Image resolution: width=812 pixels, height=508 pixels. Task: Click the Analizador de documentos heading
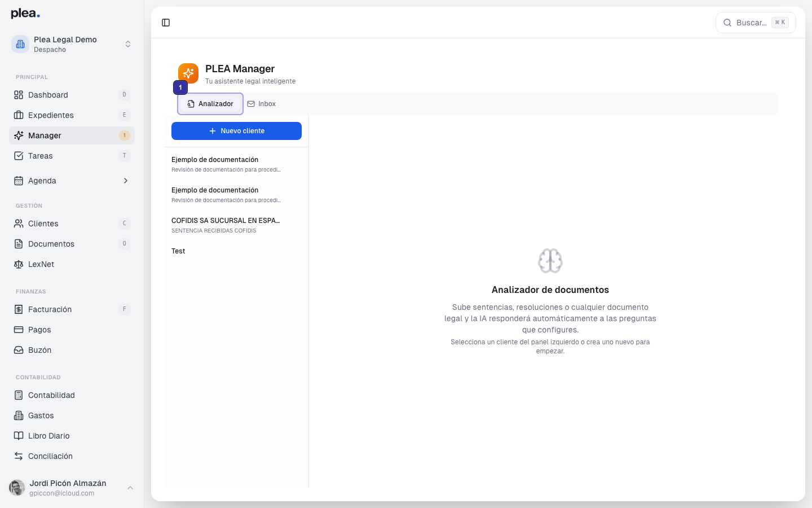[x=550, y=290]
